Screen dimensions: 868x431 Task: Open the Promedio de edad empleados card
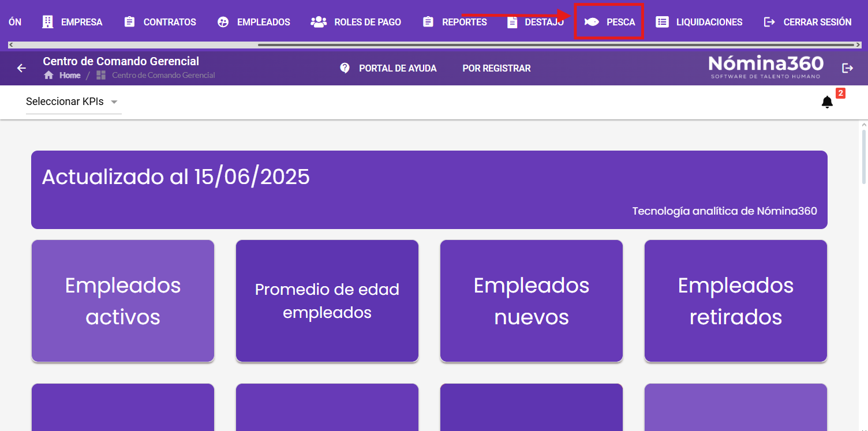(327, 301)
